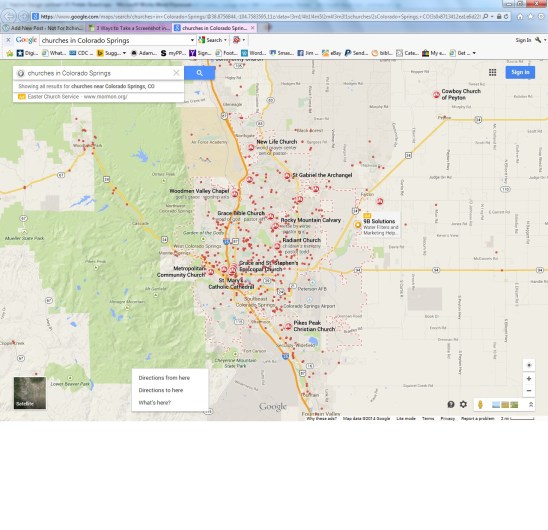Screen dimensions: 548x530
Task: Click the red Google toolbar share icon
Action: click(x=237, y=40)
